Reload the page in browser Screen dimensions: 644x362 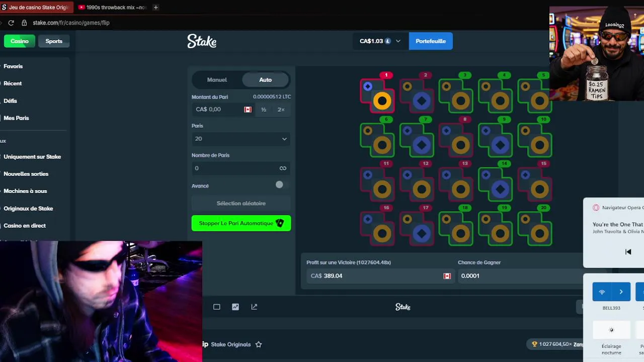click(x=11, y=23)
